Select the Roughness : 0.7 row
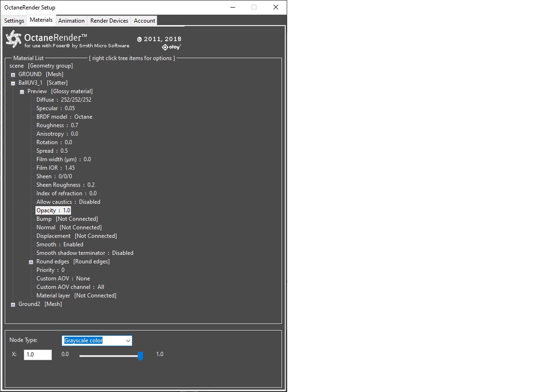 (x=57, y=125)
